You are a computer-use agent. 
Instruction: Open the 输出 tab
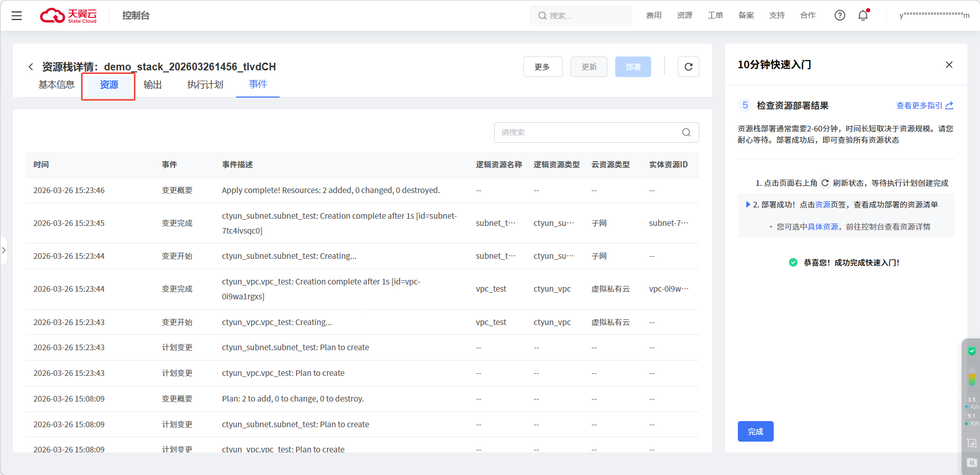click(x=152, y=85)
